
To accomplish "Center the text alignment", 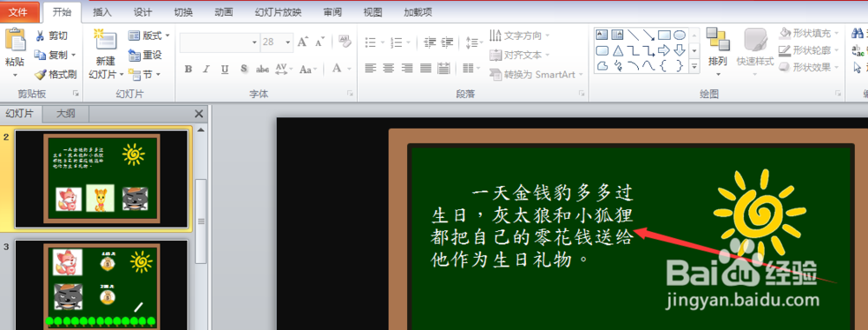I will pos(389,68).
